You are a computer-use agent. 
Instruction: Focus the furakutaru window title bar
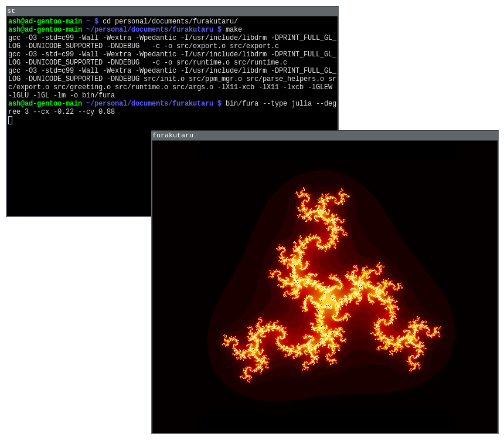coord(325,136)
